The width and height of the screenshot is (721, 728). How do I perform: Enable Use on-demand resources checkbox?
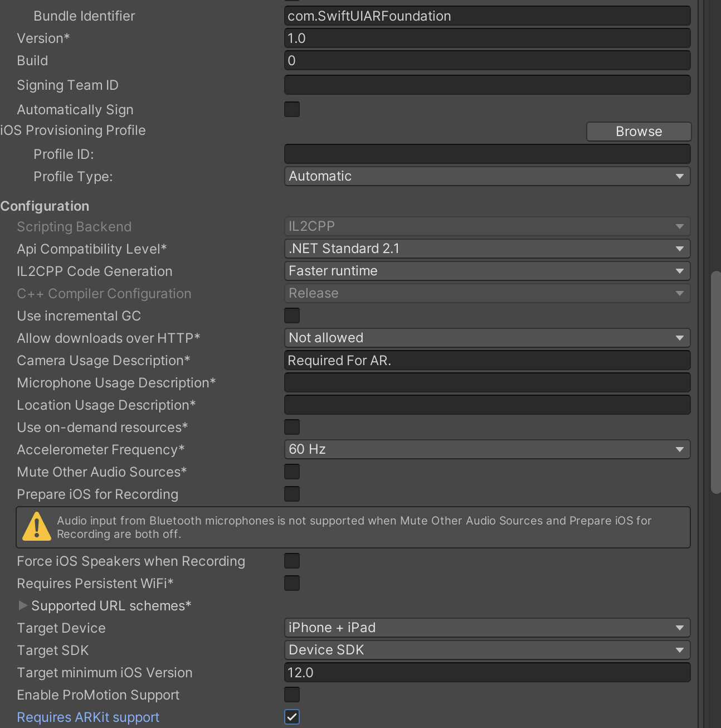[292, 427]
